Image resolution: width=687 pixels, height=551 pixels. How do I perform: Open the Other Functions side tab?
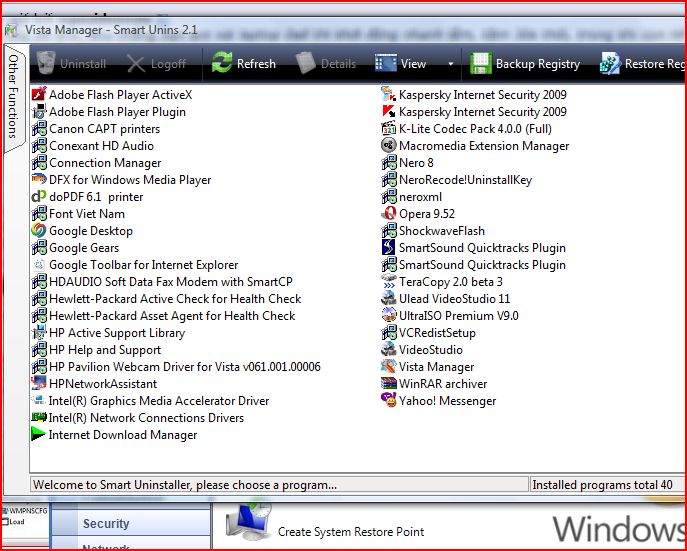[x=13, y=93]
